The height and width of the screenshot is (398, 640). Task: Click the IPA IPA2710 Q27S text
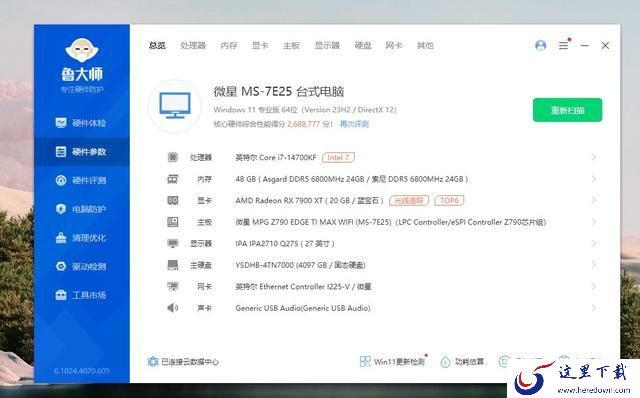285,244
